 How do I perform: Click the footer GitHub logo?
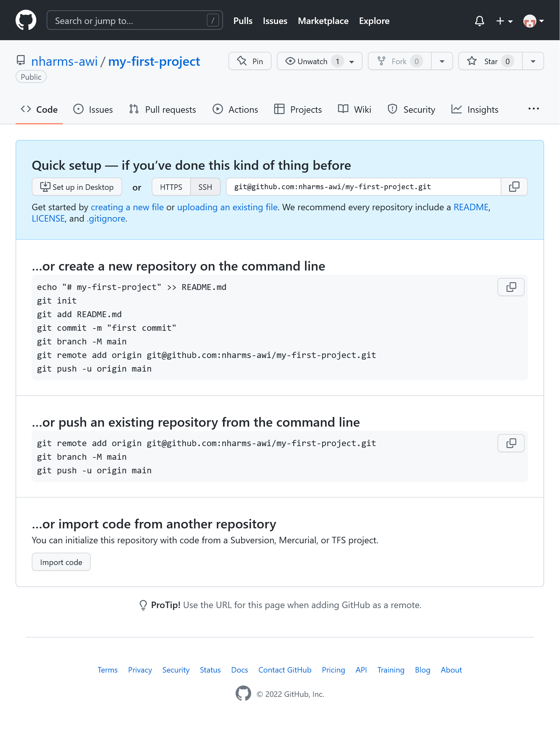(243, 694)
